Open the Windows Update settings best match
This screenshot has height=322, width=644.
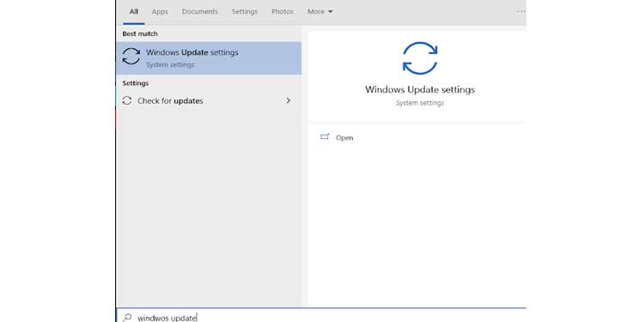click(x=209, y=58)
